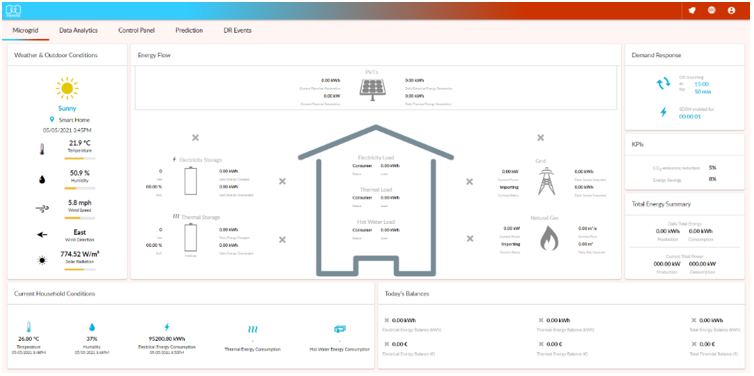This screenshot has height=376, width=754.
Task: Click the outdoor temperature level bar
Action: (x=79, y=158)
